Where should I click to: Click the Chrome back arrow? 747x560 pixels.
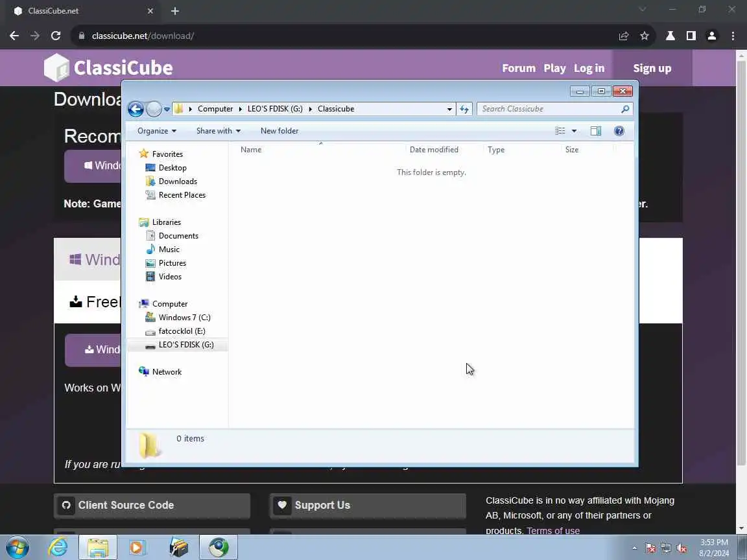point(14,36)
